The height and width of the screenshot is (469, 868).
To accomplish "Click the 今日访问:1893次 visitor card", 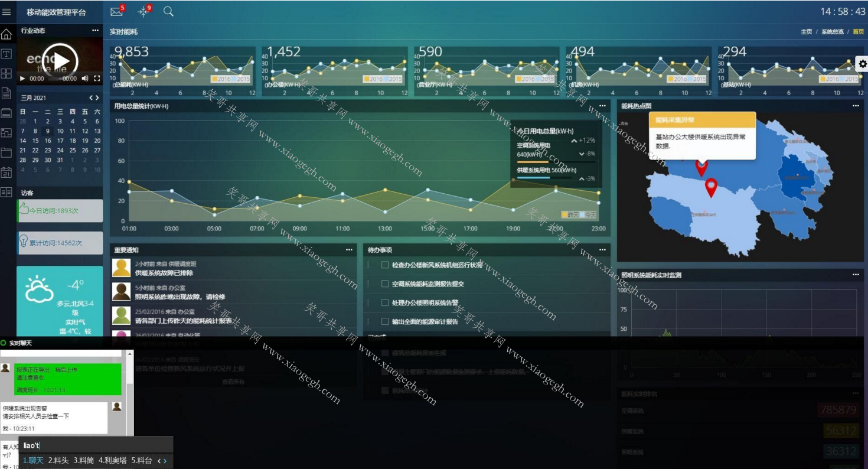I will pyautogui.click(x=60, y=210).
